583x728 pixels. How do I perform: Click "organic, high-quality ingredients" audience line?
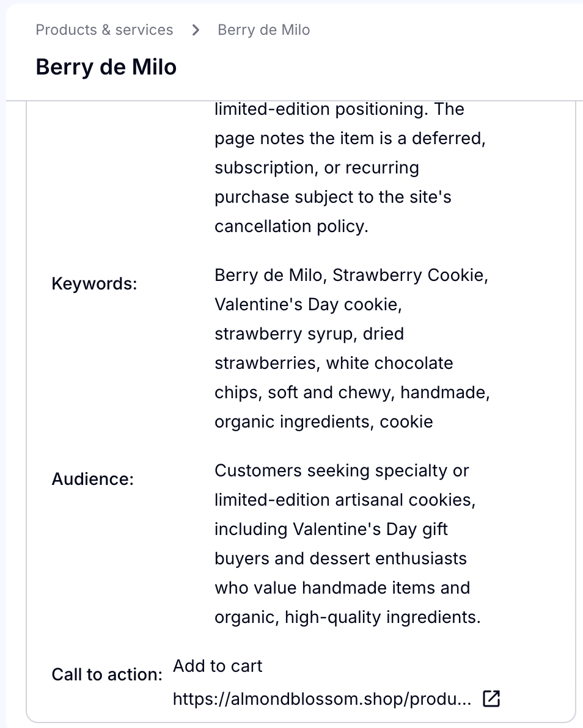pyautogui.click(x=348, y=617)
